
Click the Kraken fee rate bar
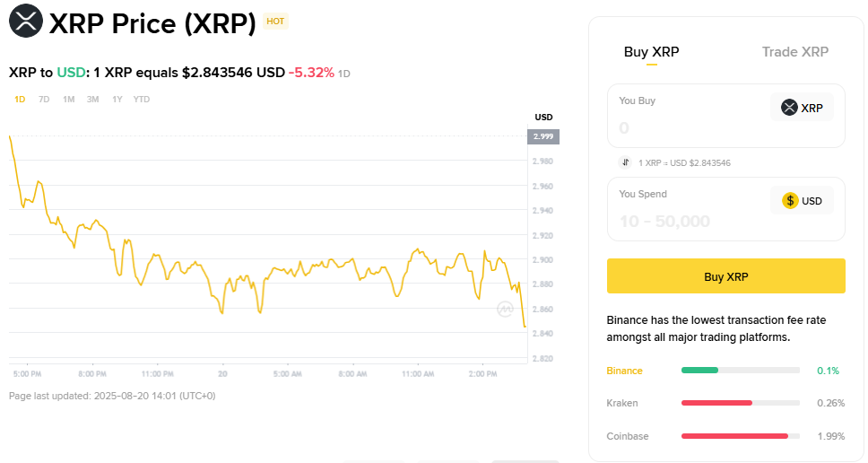(740, 403)
